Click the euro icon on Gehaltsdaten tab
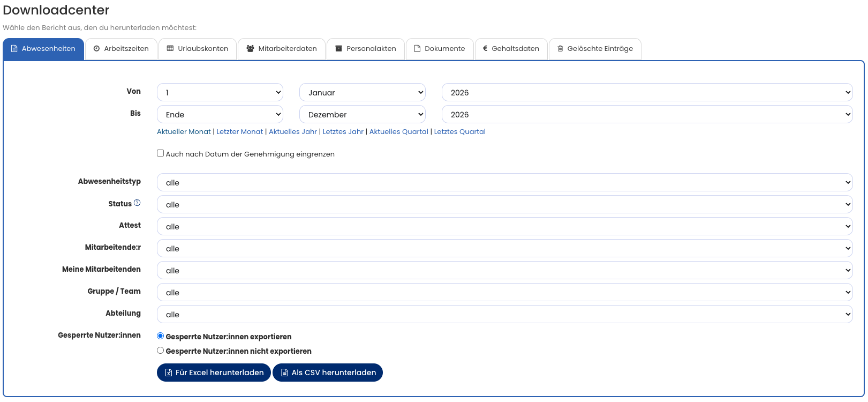Image resolution: width=868 pixels, height=402 pixels. 485,49
